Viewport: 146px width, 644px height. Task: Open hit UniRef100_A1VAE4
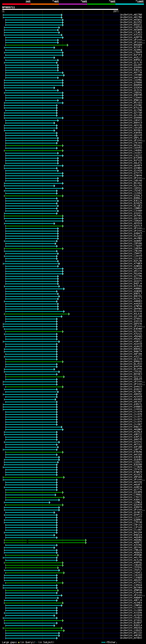tap(131, 603)
